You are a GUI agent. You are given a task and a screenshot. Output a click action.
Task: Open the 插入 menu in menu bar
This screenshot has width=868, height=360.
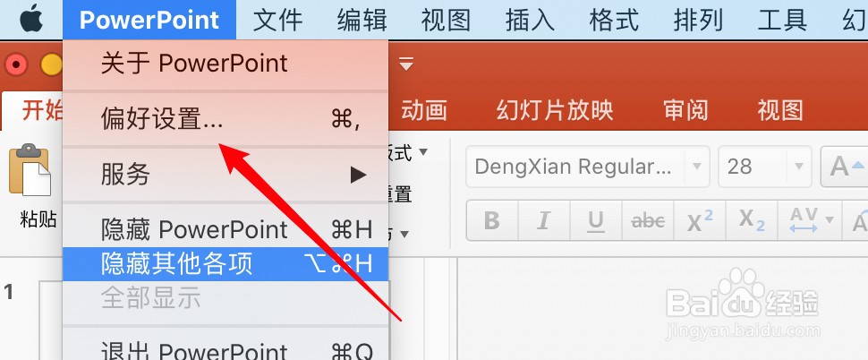click(530, 21)
